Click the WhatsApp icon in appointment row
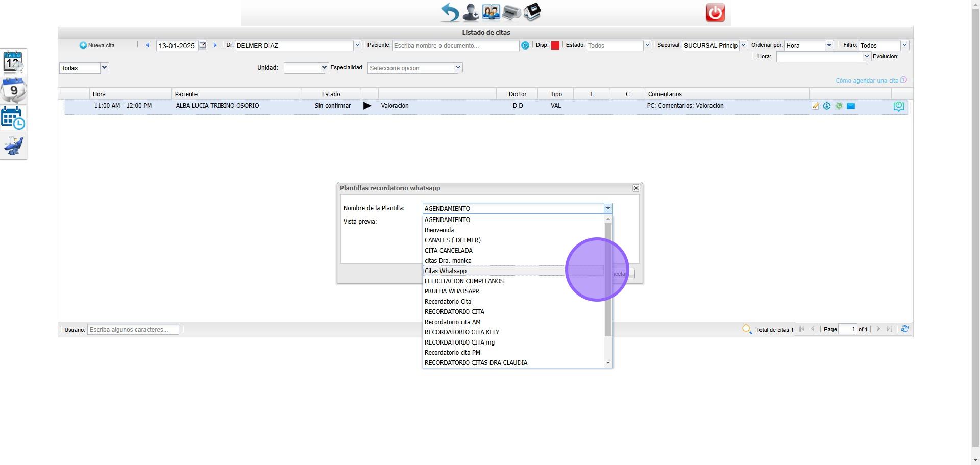Image resolution: width=980 pixels, height=465 pixels. tap(839, 106)
